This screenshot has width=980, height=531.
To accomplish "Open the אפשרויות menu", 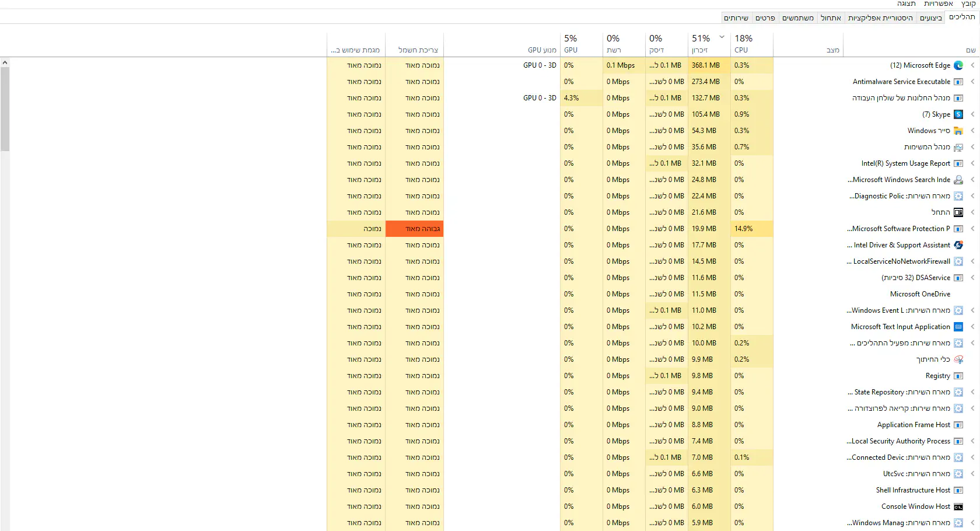I will (938, 4).
